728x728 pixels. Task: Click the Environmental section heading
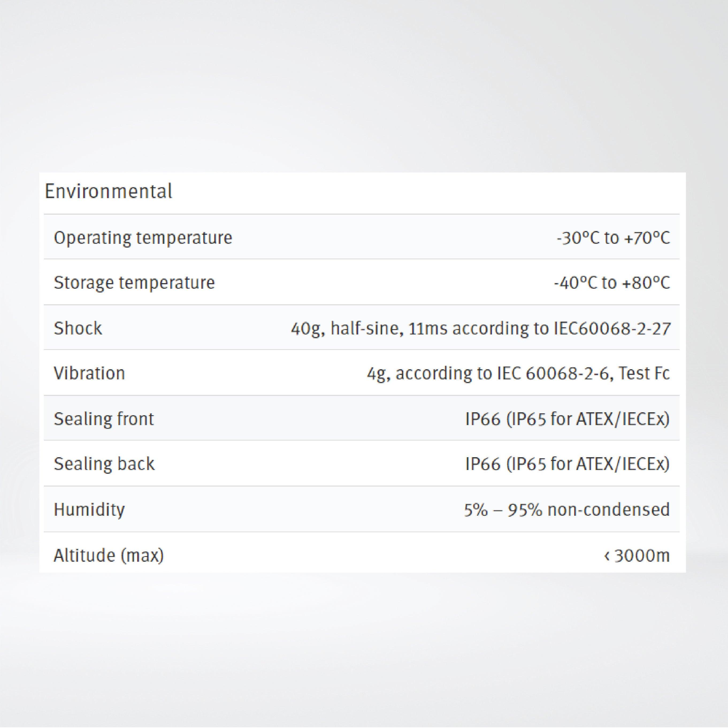click(x=108, y=191)
